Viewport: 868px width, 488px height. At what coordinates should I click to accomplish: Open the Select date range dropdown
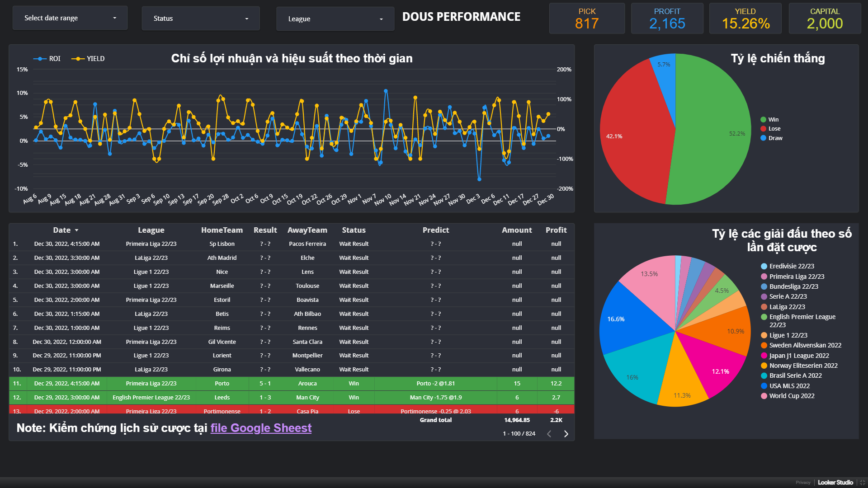(x=70, y=18)
